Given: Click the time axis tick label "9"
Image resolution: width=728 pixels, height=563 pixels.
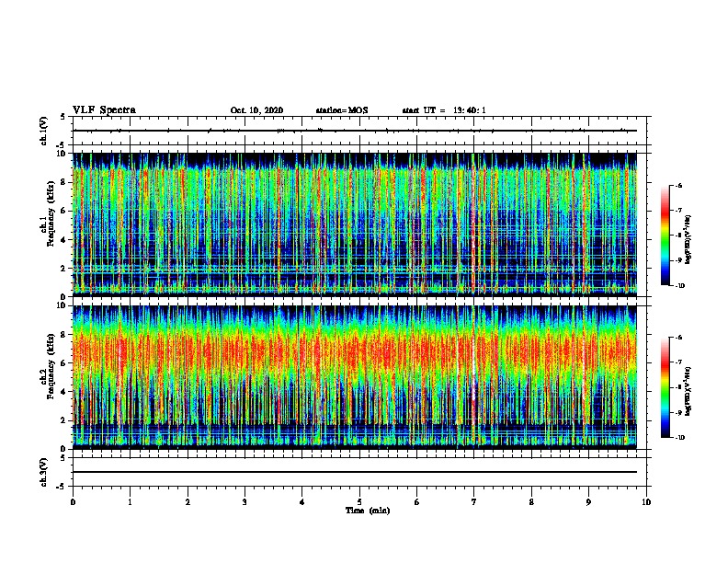Looking at the screenshot, I should (x=588, y=501).
